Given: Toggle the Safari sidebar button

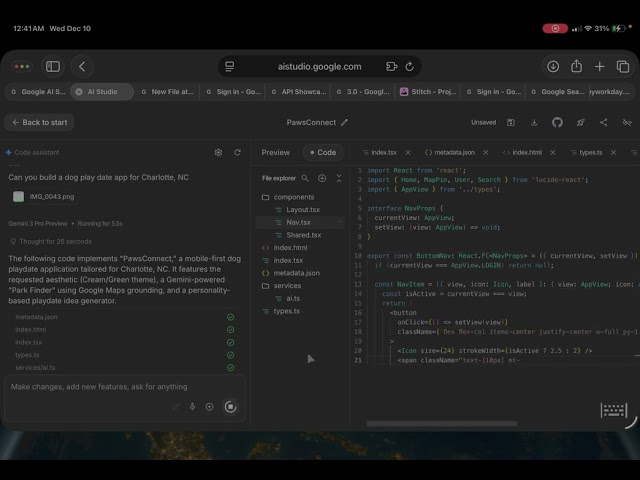Looking at the screenshot, I should click(x=53, y=66).
